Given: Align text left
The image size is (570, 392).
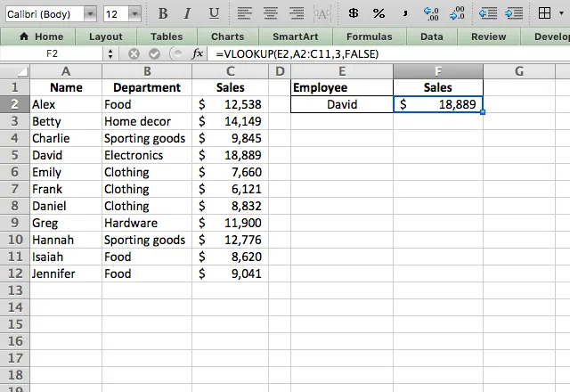Looking at the screenshot, I should [246, 13].
